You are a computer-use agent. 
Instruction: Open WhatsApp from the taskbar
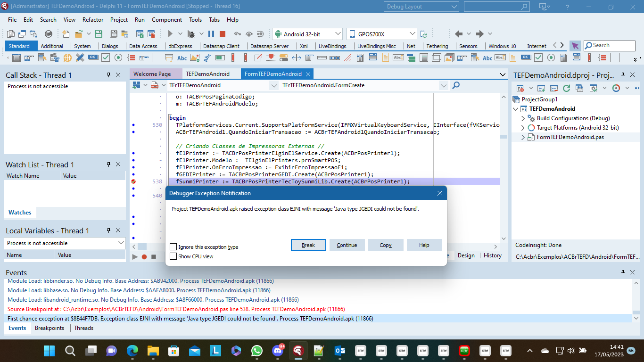(257, 351)
